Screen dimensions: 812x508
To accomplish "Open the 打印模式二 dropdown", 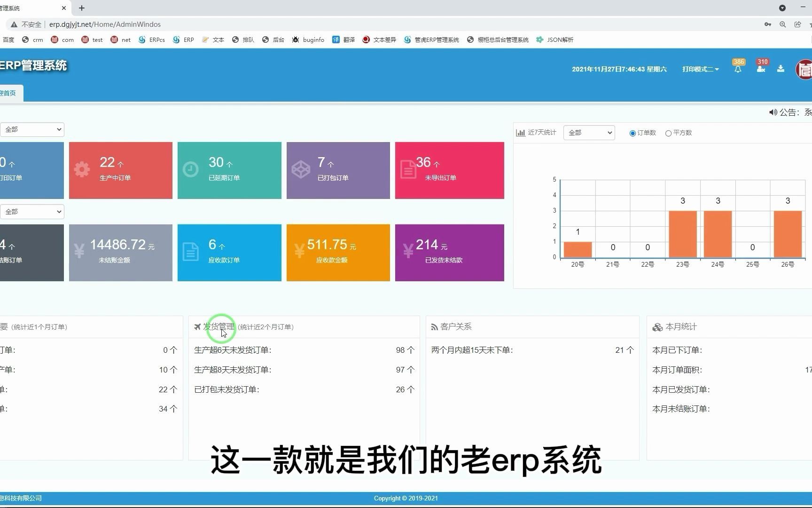I will 701,69.
